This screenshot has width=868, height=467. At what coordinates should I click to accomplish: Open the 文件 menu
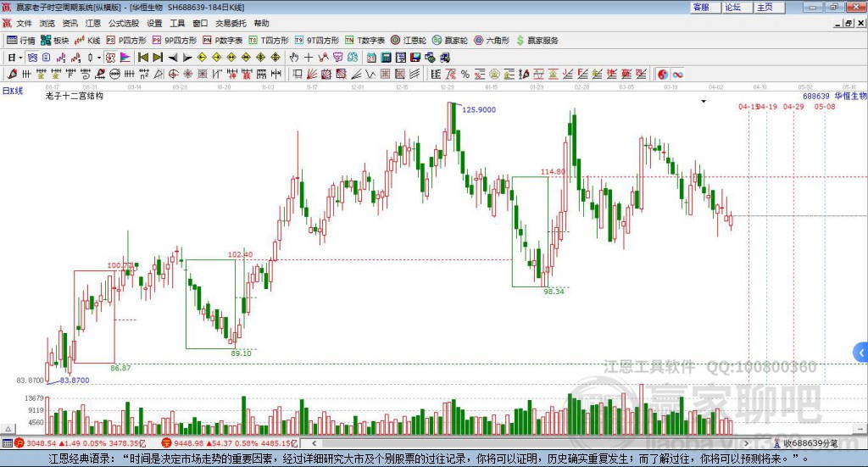25,23
